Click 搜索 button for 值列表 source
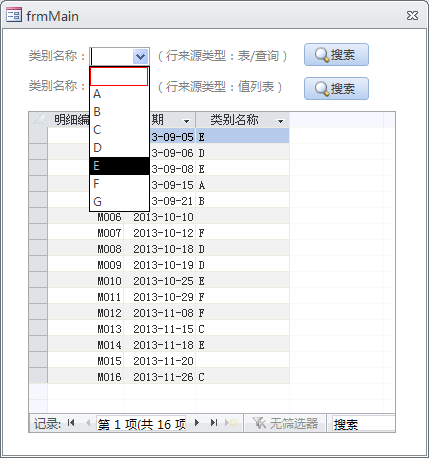Image resolution: width=429 pixels, height=458 pixels. [336, 89]
